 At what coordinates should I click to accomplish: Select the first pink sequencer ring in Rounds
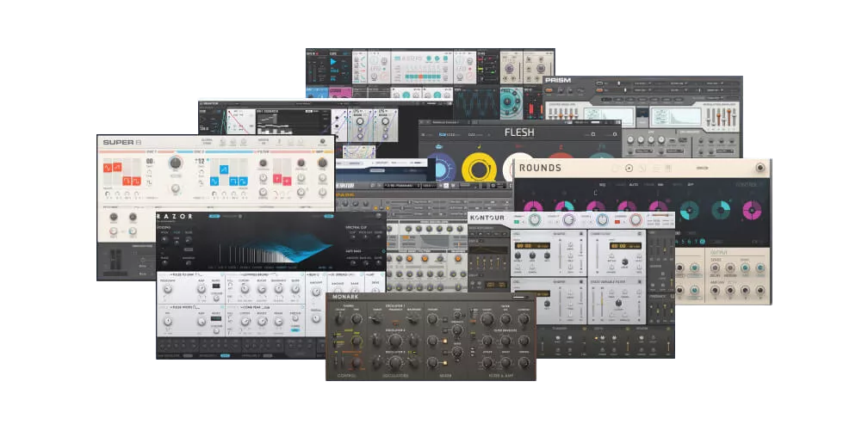pos(533,206)
